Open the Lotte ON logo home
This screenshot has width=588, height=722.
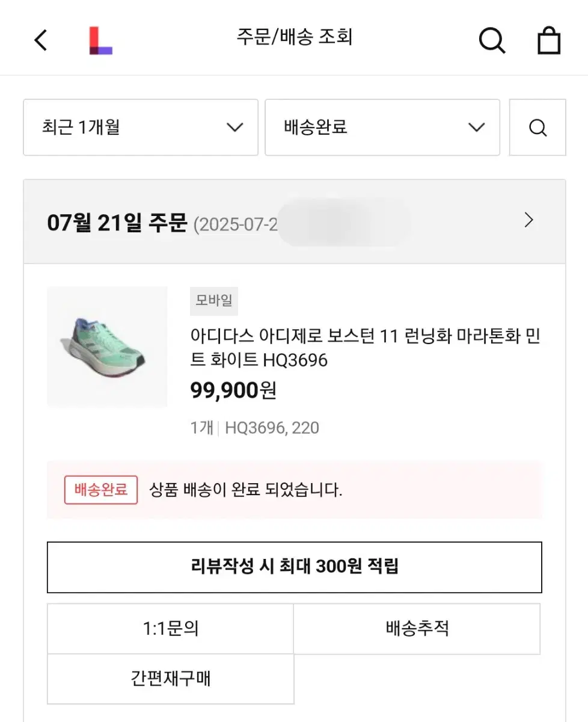click(x=100, y=40)
